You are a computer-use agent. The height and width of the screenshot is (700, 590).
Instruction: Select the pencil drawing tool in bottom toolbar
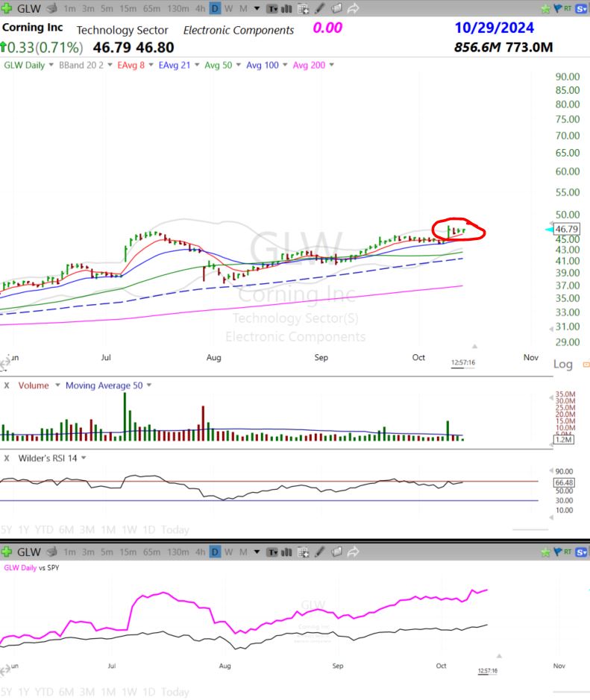pos(320,552)
